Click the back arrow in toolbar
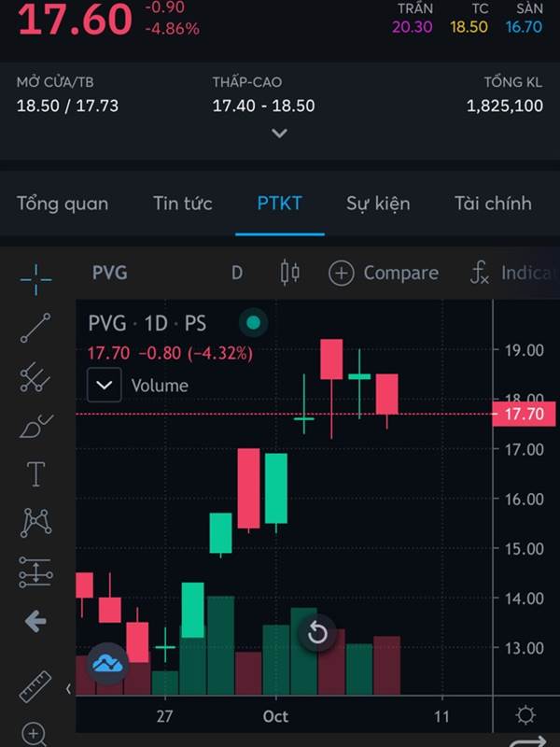The width and height of the screenshot is (560, 747). click(x=35, y=621)
